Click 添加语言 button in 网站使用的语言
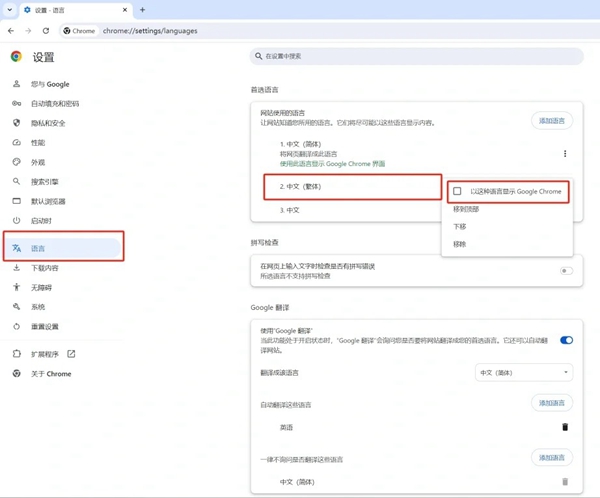The height and width of the screenshot is (498, 600). [x=552, y=121]
